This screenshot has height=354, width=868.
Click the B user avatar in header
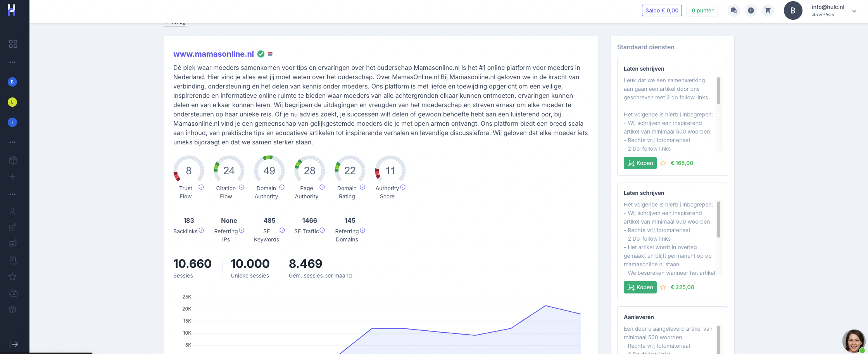(x=793, y=10)
